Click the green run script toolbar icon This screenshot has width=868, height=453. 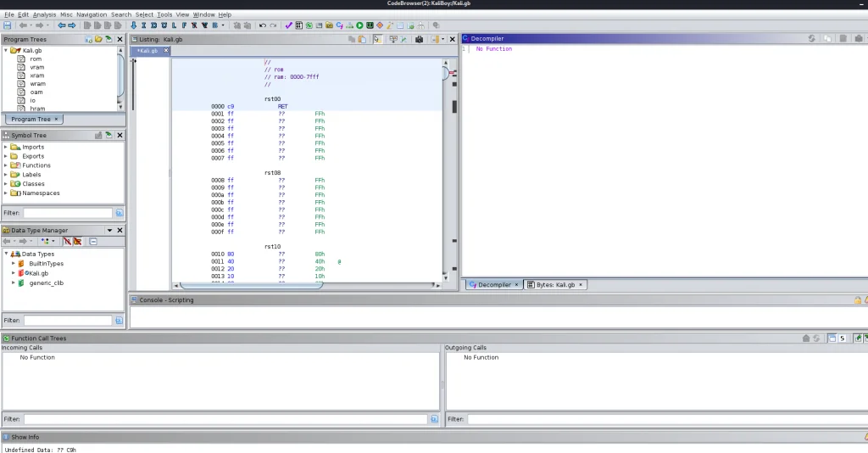[360, 25]
